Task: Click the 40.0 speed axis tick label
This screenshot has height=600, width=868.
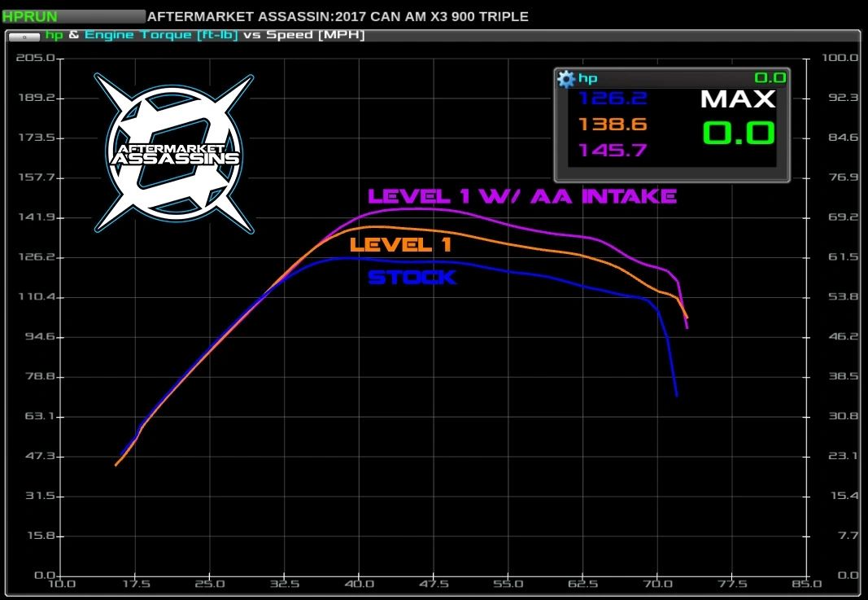Action: tap(360, 584)
